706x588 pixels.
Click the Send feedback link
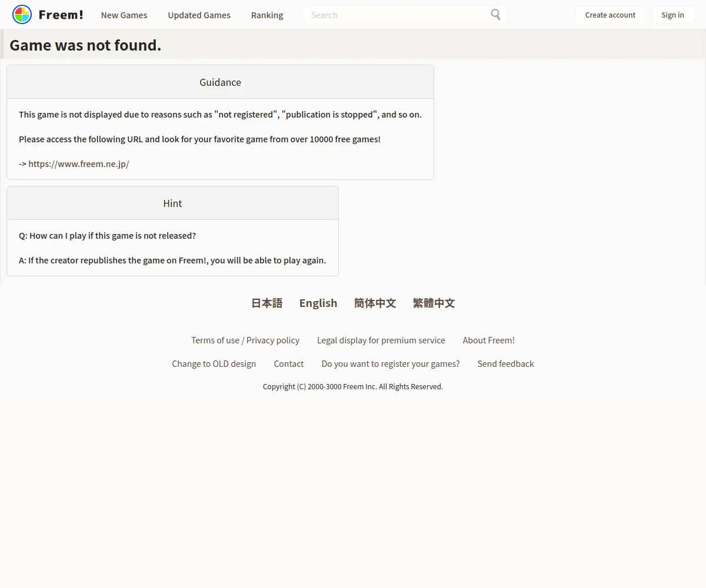click(x=506, y=364)
